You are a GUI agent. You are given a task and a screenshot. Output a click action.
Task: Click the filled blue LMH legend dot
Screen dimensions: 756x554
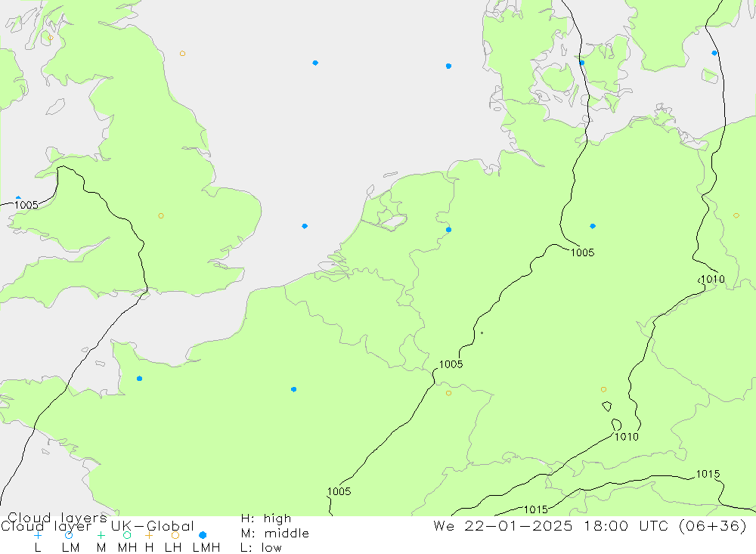pos(203,535)
